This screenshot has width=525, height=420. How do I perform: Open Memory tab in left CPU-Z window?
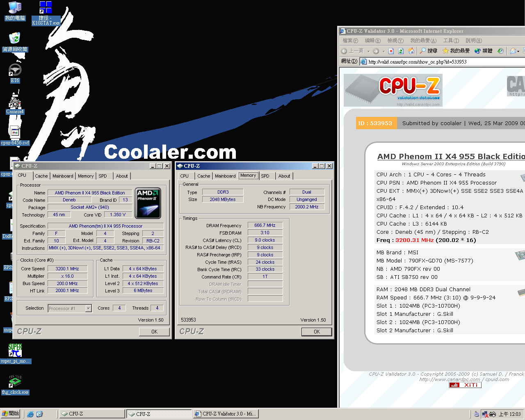click(86, 176)
